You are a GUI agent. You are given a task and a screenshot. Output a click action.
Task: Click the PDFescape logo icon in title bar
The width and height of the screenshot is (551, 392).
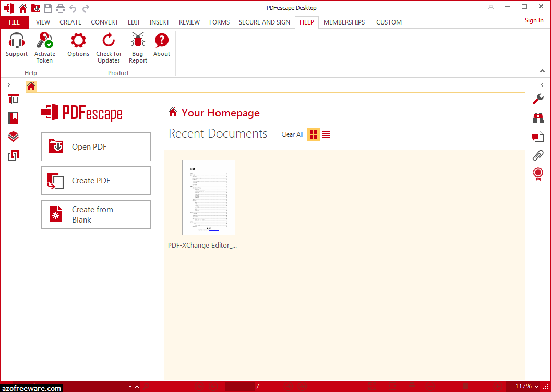coord(9,8)
